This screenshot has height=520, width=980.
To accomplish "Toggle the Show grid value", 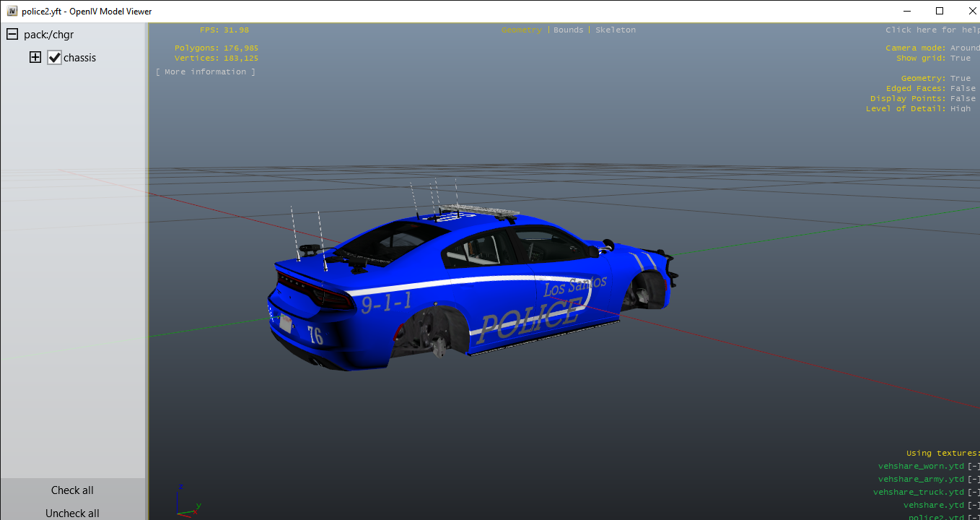I will tap(961, 58).
